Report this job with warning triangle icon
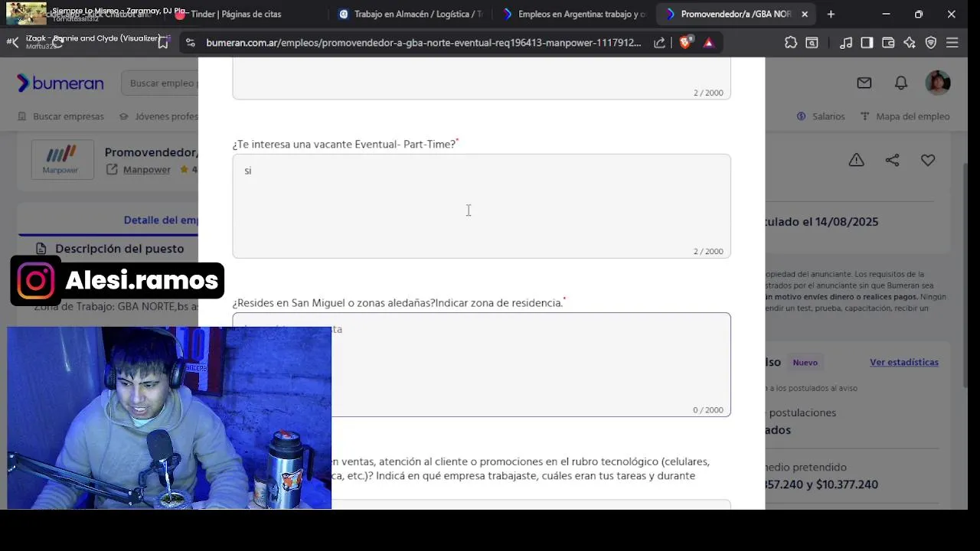This screenshot has width=980, height=551. point(856,160)
